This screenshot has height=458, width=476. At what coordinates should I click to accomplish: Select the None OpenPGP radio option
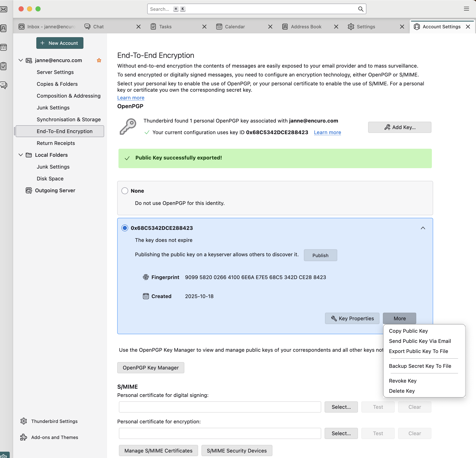[125, 191]
